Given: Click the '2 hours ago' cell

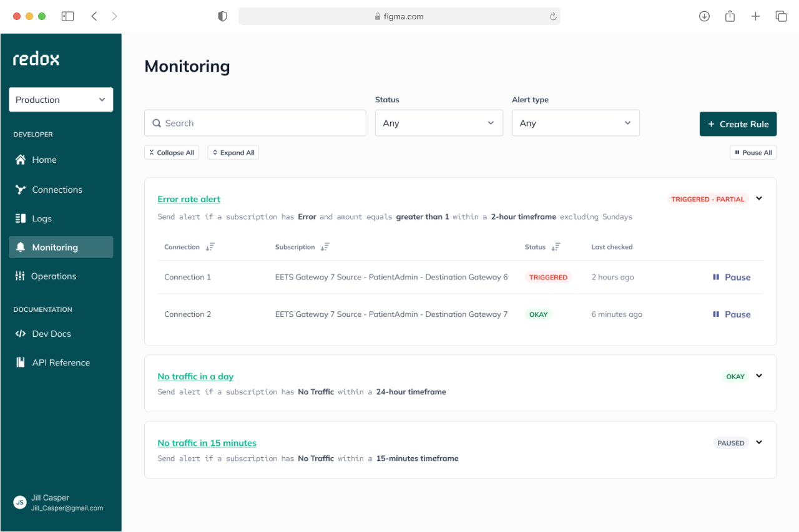Looking at the screenshot, I should [x=613, y=277].
